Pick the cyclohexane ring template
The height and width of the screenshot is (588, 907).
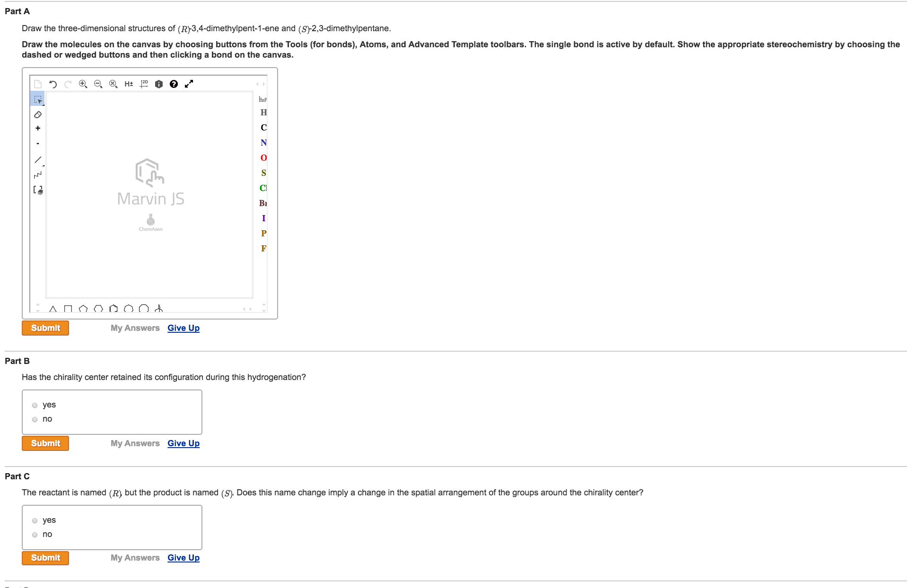98,309
